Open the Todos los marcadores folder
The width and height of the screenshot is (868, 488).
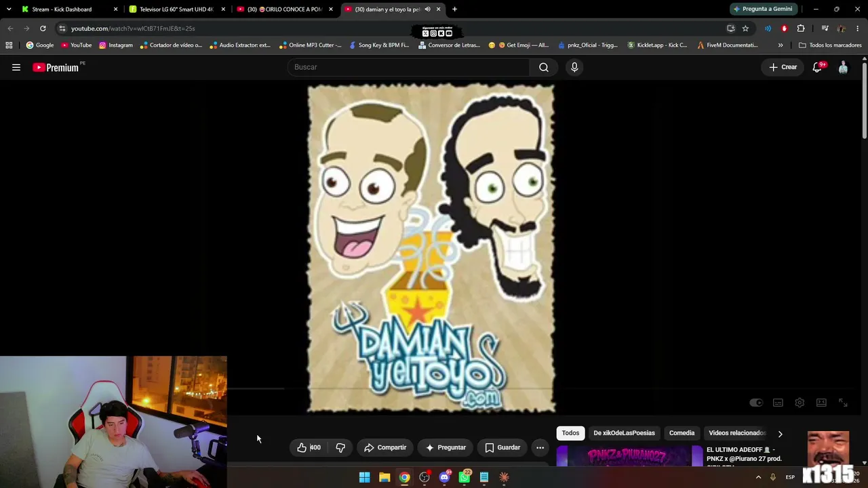pyautogui.click(x=830, y=45)
